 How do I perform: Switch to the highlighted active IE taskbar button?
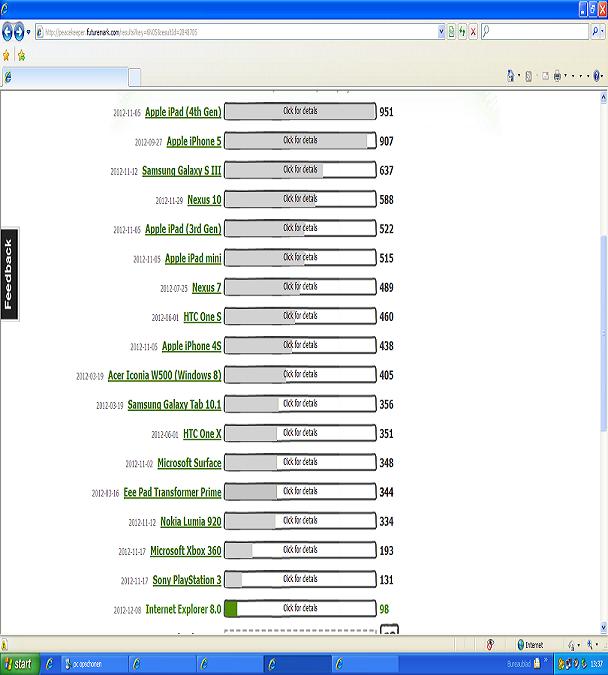point(298,664)
